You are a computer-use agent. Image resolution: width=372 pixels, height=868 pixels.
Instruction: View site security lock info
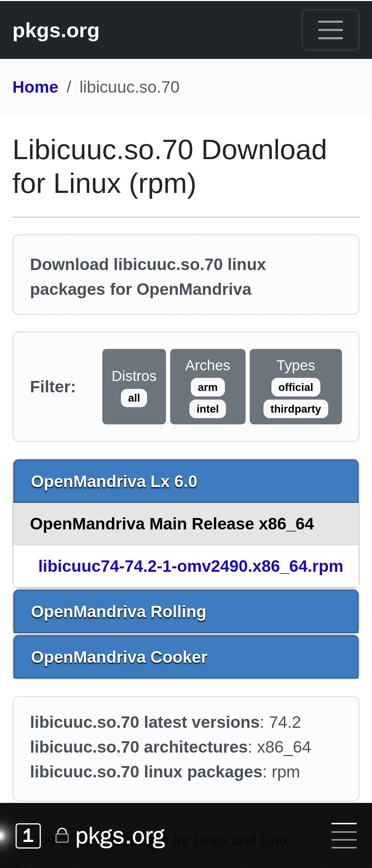(x=62, y=836)
